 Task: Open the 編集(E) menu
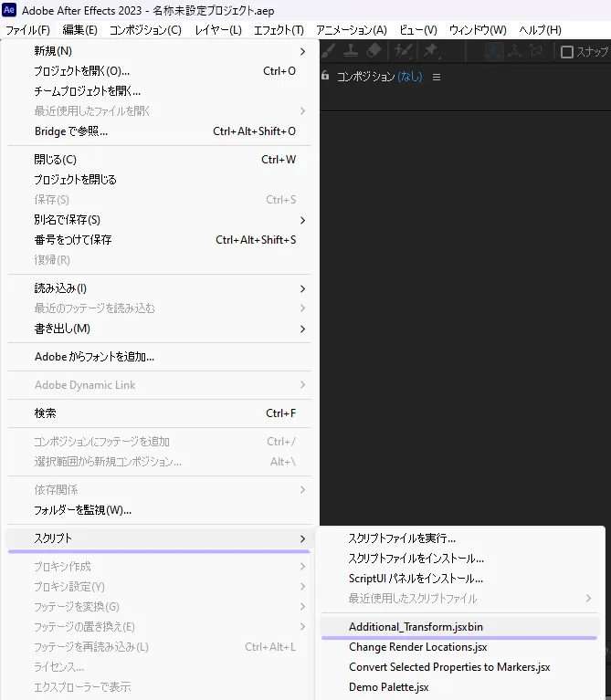pos(80,30)
